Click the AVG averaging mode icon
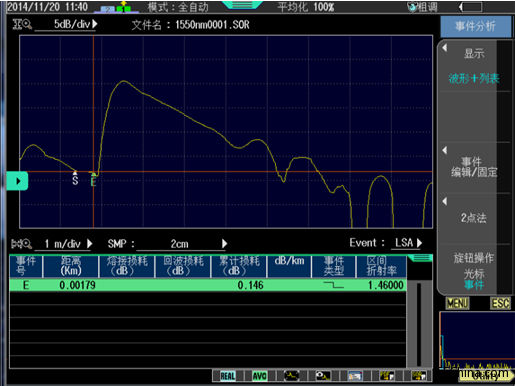The height and width of the screenshot is (386, 515). pyautogui.click(x=259, y=376)
